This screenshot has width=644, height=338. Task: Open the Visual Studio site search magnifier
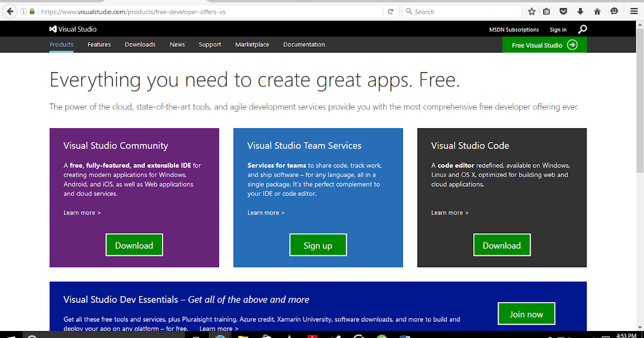tap(582, 30)
